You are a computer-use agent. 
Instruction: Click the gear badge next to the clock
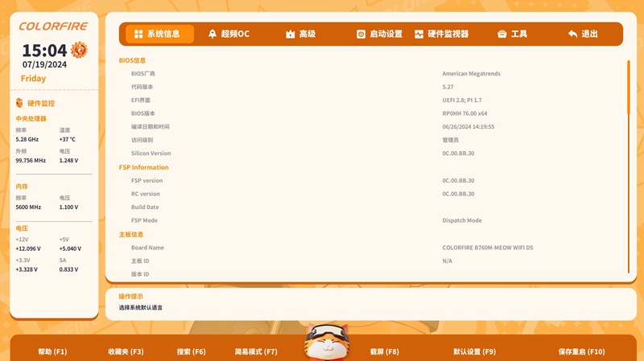pyautogui.click(x=79, y=51)
